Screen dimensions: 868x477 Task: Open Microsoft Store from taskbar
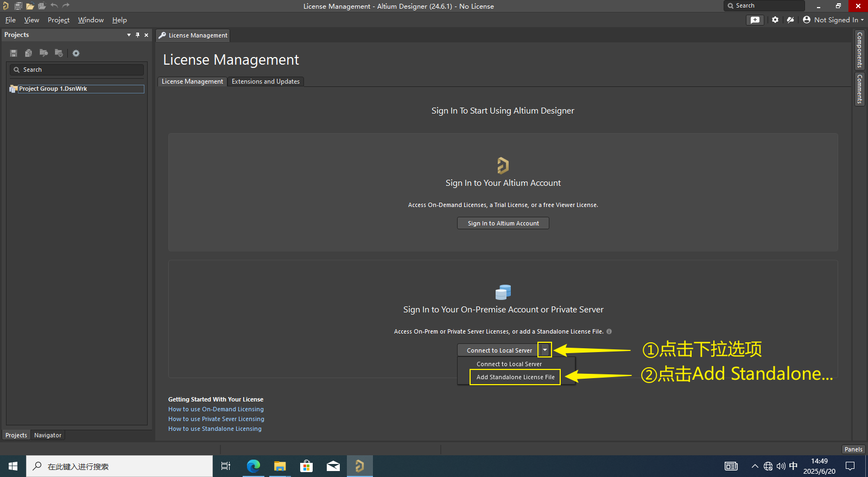tap(307, 466)
